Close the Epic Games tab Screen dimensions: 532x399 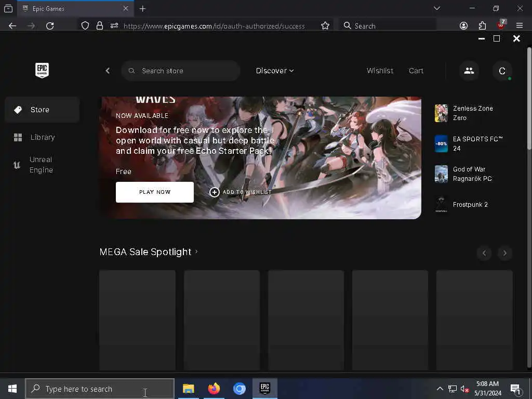126,8
